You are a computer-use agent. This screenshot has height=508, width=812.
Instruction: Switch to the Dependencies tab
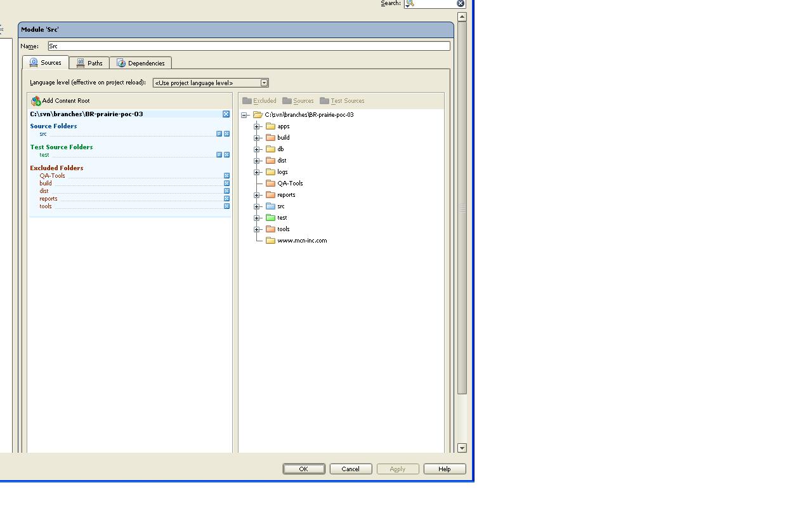tap(141, 63)
